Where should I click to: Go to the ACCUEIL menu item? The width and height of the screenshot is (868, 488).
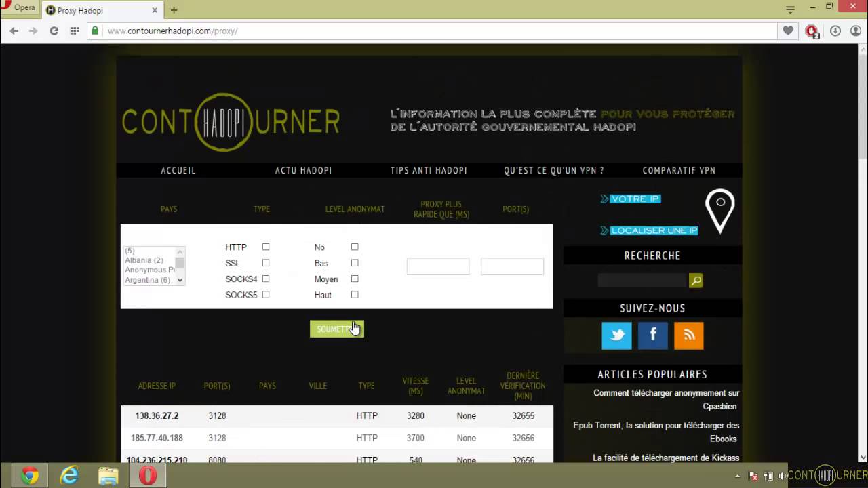pos(178,170)
